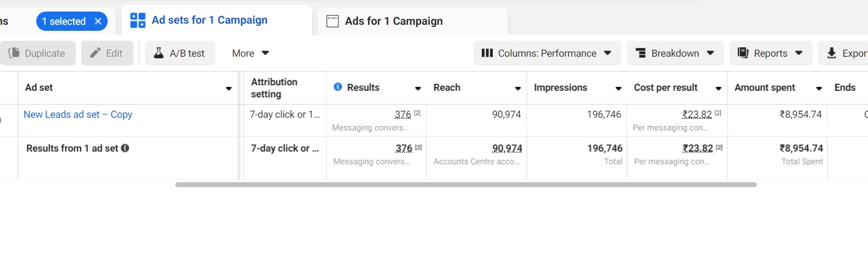Expand Columns: Performance dropdown
This screenshot has height=268, width=868.
(x=547, y=53)
